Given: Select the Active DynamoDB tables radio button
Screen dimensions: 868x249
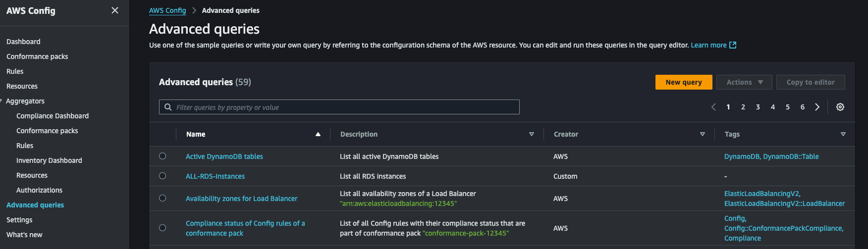Looking at the screenshot, I should click(163, 156).
